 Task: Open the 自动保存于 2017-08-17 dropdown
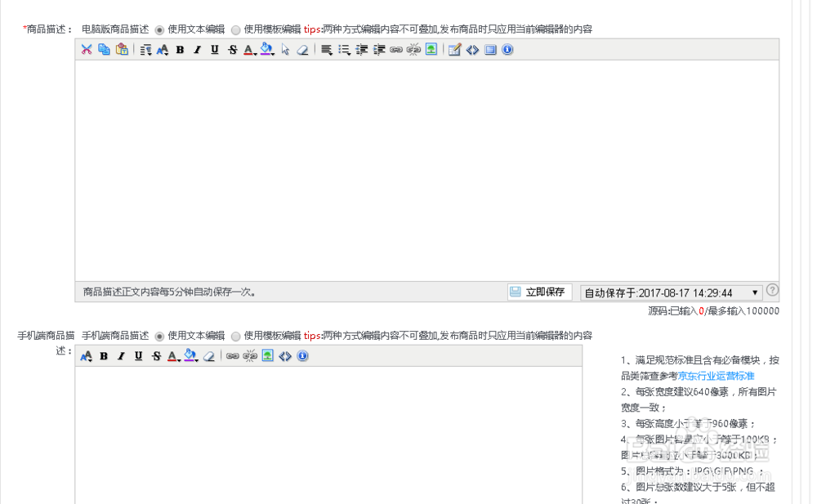pyautogui.click(x=672, y=293)
